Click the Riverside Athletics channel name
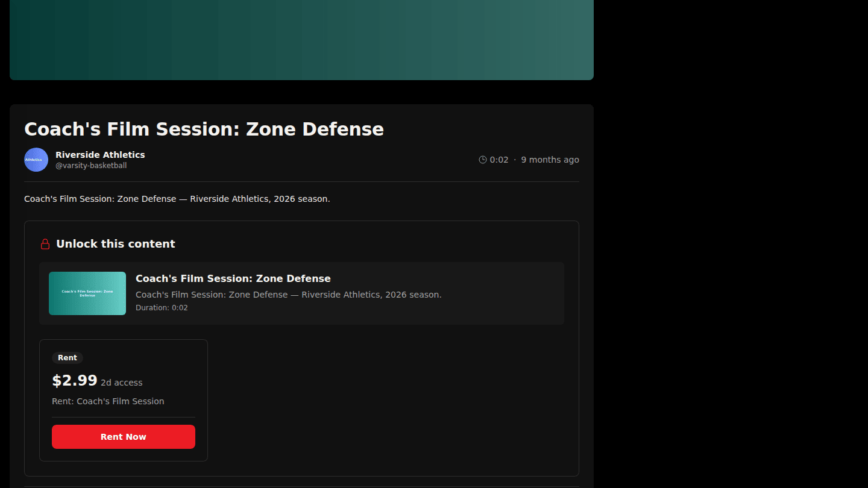The image size is (868, 488). 100,155
